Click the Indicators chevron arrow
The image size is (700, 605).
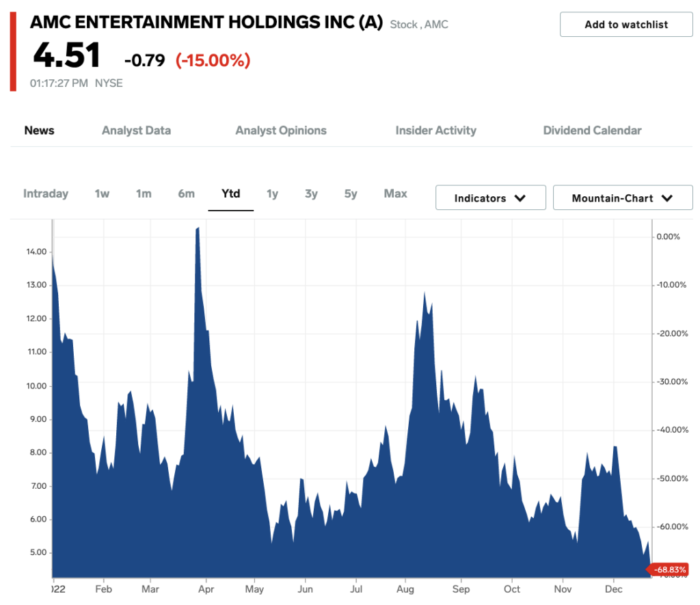[x=520, y=198]
